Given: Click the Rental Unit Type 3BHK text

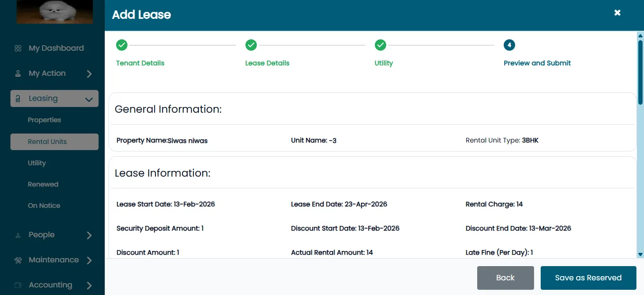Looking at the screenshot, I should (x=502, y=141).
